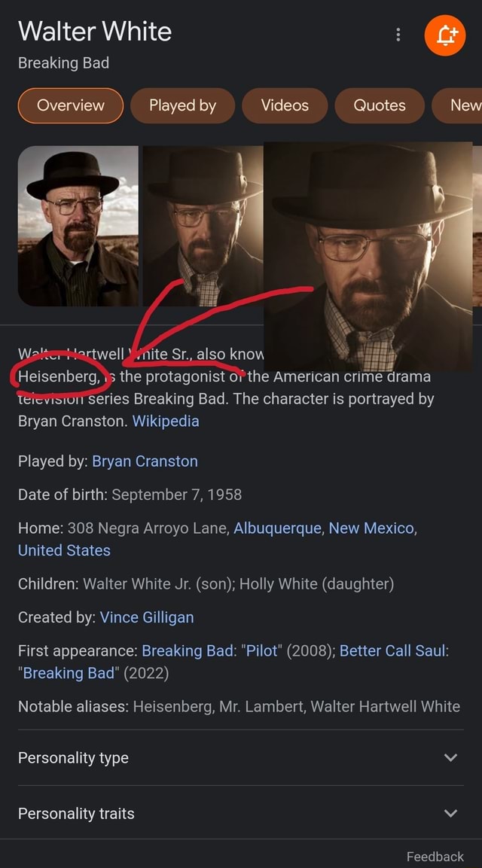Image resolution: width=482 pixels, height=868 pixels.
Task: Follow the Bryan Cranston link
Action: [x=145, y=461]
